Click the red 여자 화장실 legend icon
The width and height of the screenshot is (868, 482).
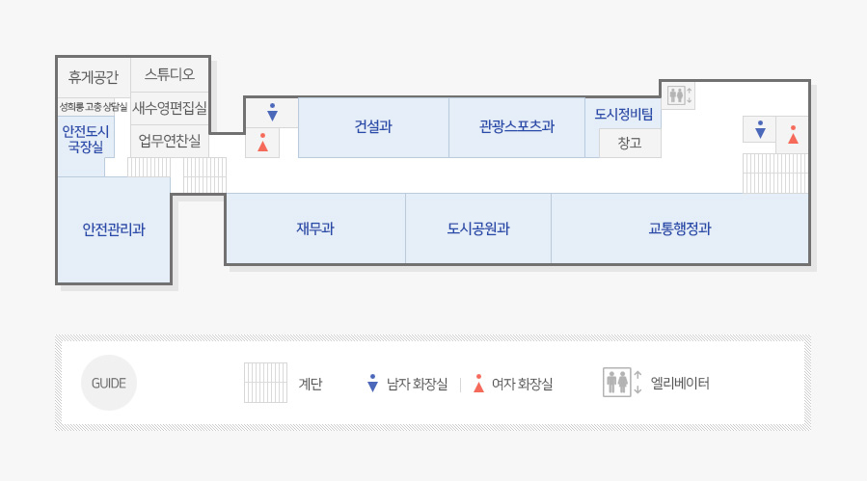[478, 383]
